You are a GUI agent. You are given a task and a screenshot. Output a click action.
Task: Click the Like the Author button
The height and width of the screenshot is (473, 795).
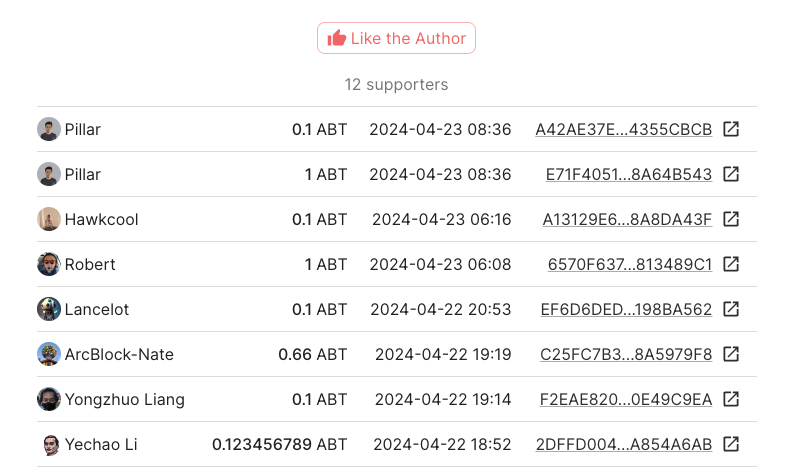click(396, 38)
